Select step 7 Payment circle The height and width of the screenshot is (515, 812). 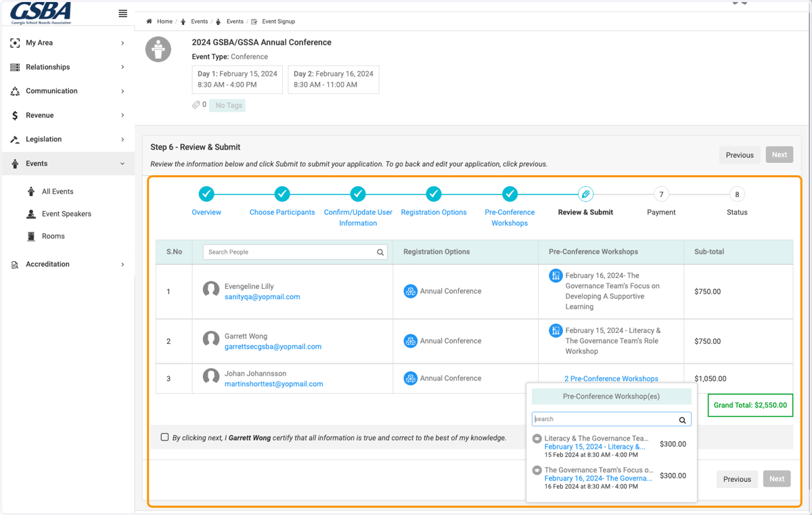(x=661, y=194)
